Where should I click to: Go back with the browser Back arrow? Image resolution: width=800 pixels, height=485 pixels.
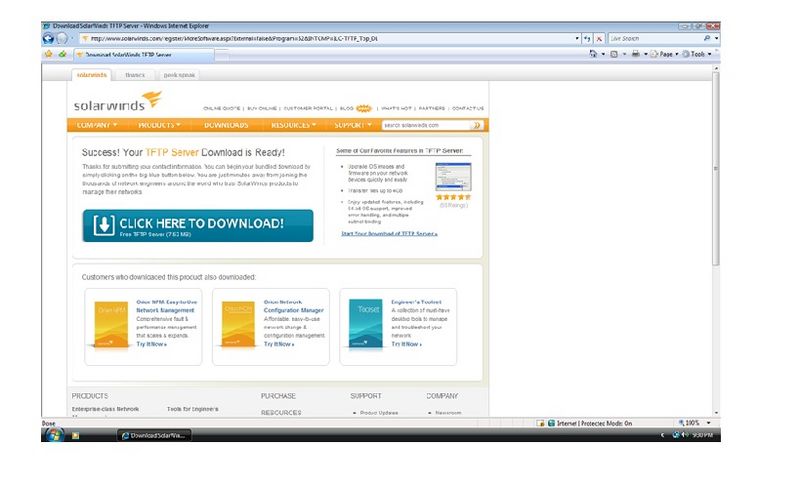[x=48, y=38]
